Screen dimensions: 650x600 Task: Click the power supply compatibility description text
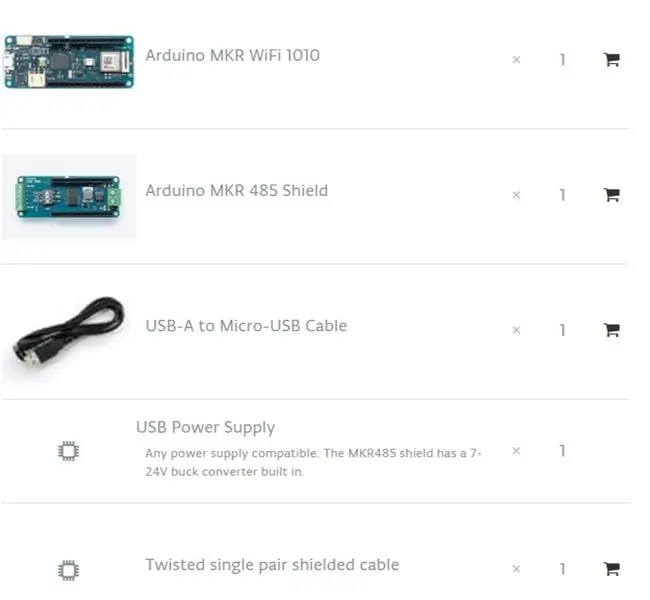(x=313, y=462)
